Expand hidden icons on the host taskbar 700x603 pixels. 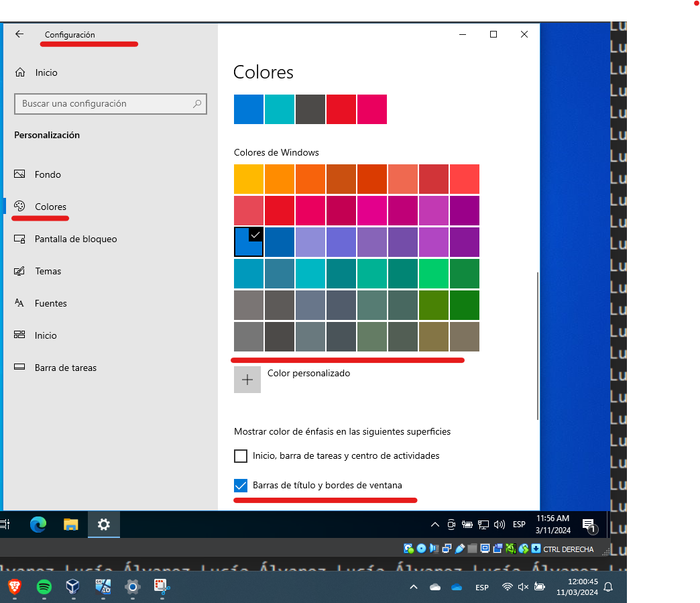(x=414, y=586)
